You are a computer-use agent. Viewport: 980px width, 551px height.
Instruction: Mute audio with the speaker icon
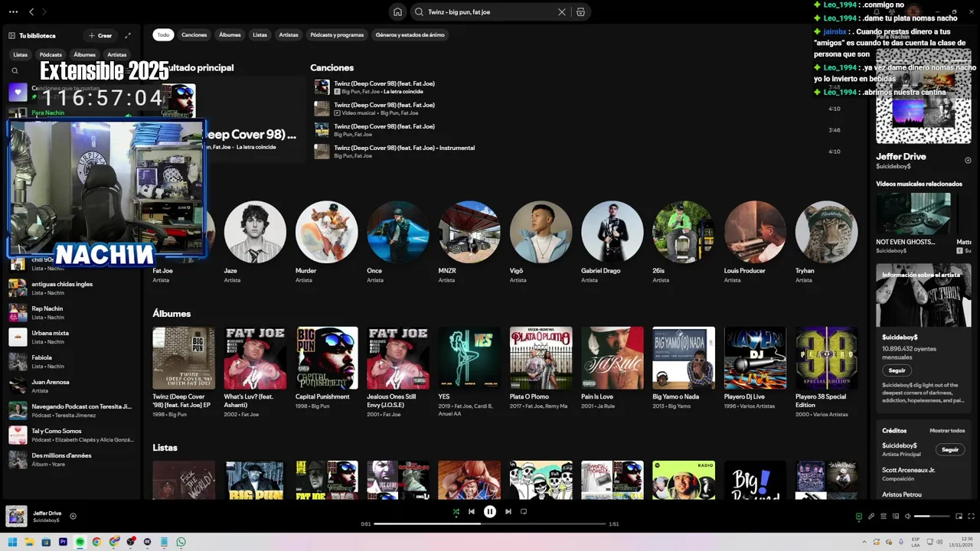pos(908,517)
